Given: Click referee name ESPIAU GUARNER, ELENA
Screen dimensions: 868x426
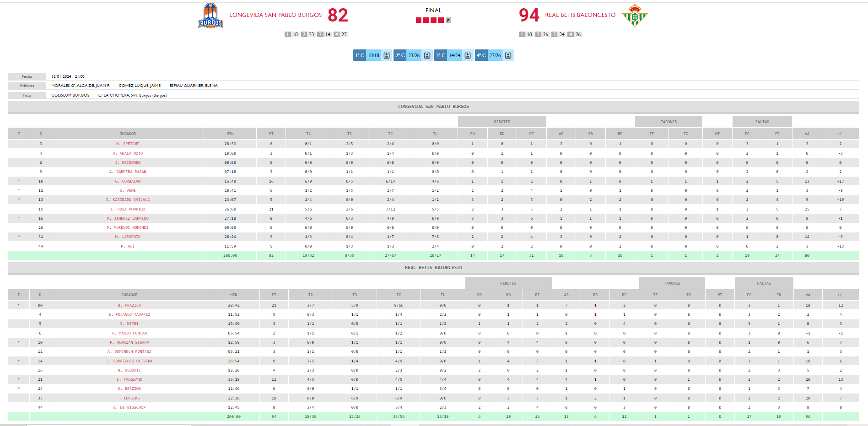Looking at the screenshot, I should point(194,86).
